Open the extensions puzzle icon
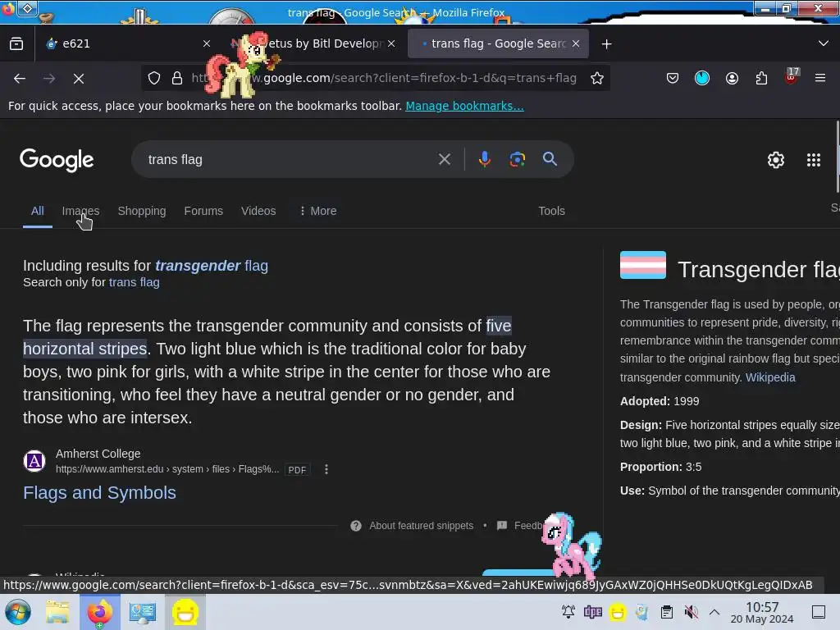Viewport: 840px width, 630px height. pos(761,78)
